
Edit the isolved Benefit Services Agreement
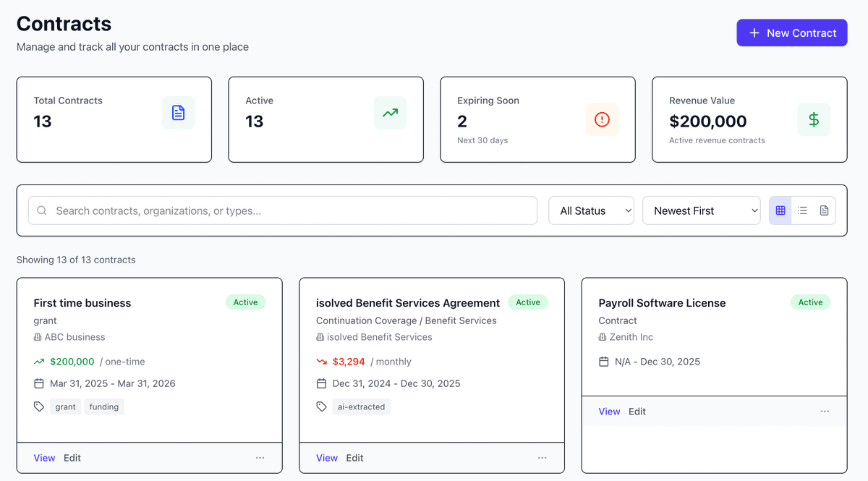(354, 458)
